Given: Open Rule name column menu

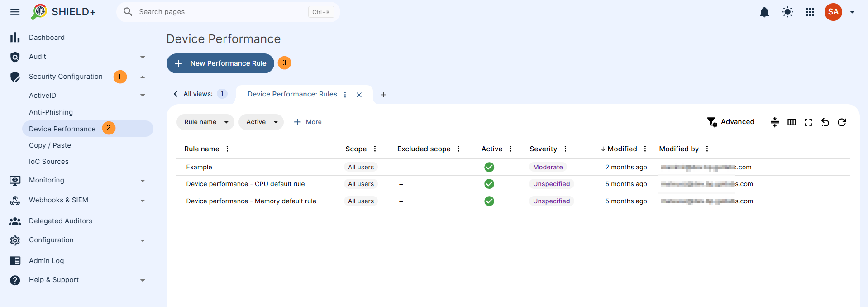Looking at the screenshot, I should tap(227, 149).
